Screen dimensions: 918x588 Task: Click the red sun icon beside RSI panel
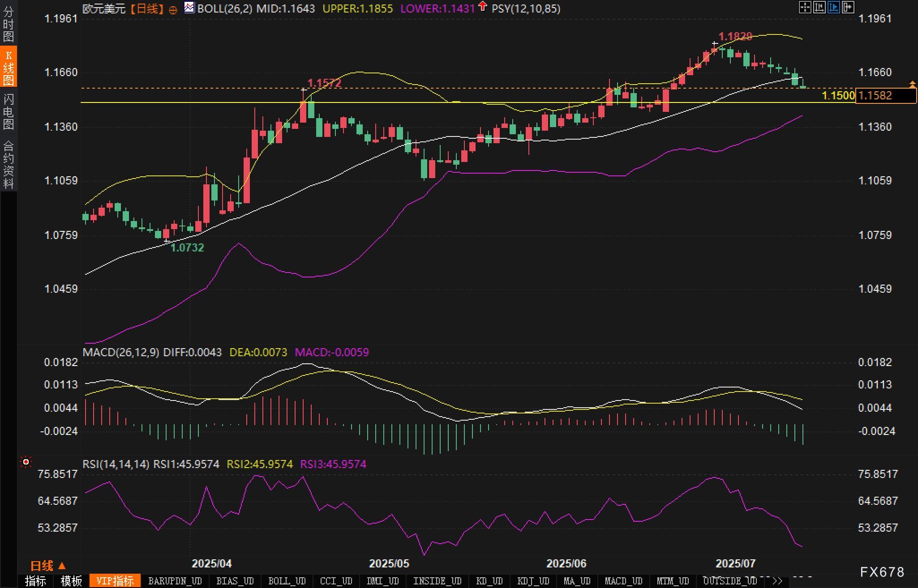coord(26,462)
